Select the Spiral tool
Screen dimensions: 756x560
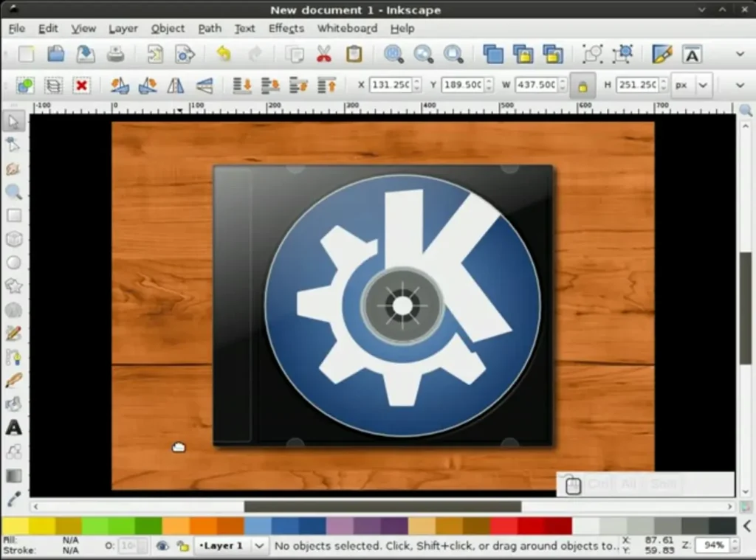coord(13,310)
